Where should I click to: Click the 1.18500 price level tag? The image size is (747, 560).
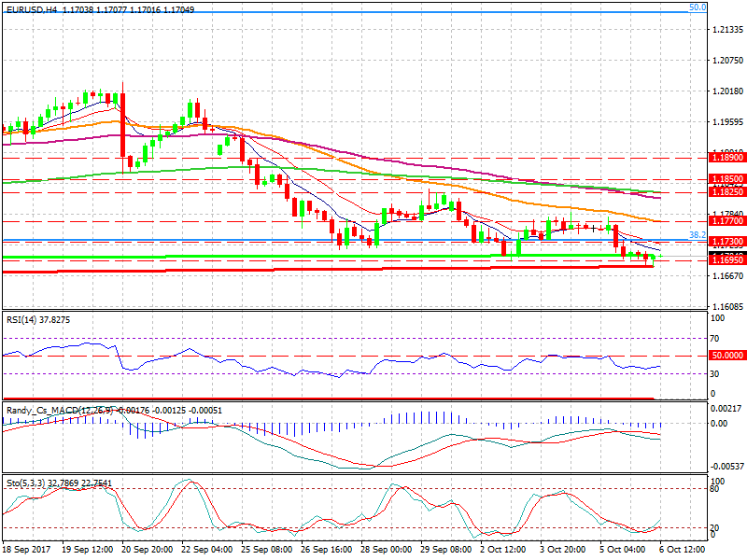click(726, 178)
